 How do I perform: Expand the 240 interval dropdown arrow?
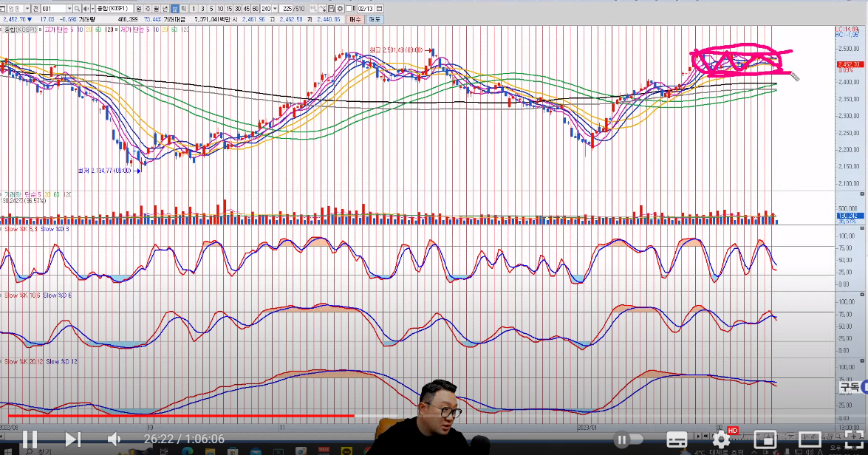pyautogui.click(x=275, y=9)
